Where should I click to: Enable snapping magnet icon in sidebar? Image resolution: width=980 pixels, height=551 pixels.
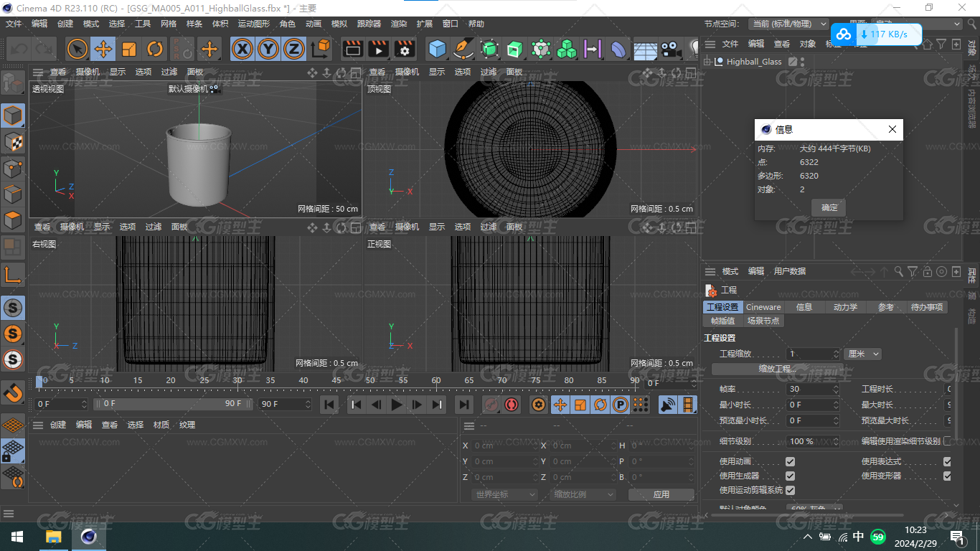point(13,393)
